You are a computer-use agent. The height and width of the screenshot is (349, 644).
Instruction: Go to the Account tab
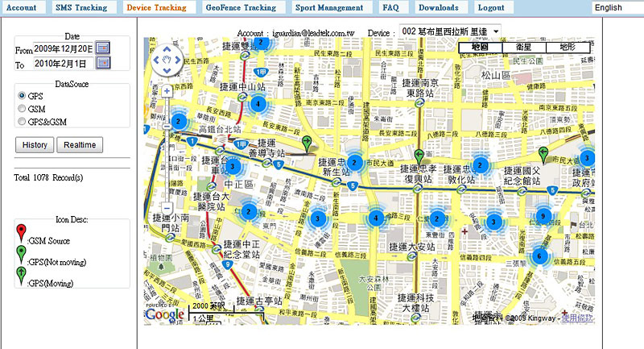(x=22, y=7)
